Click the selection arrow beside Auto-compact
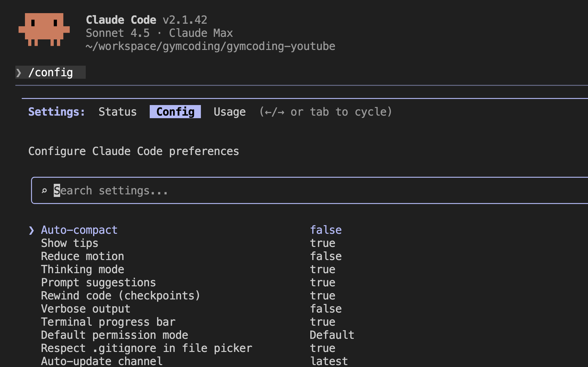This screenshot has width=588, height=367. 31,230
